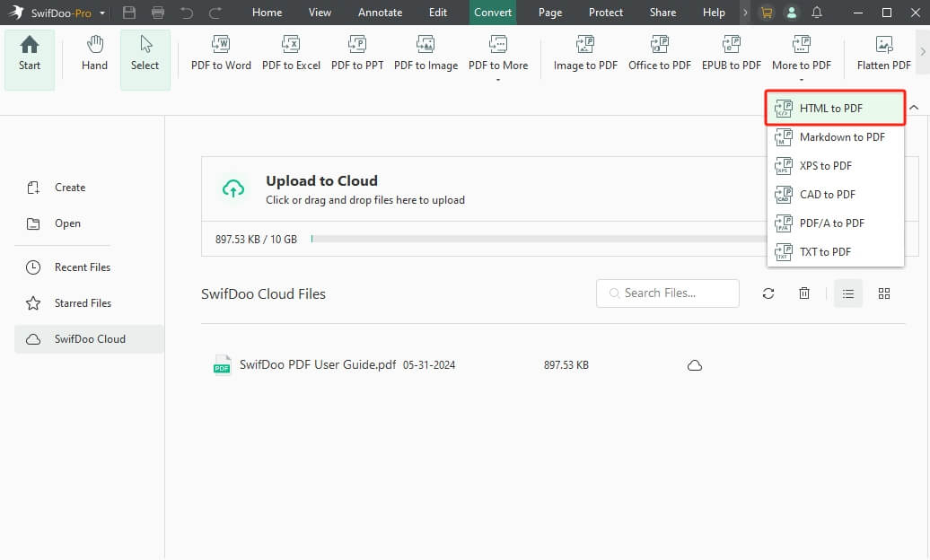
Task: Redo the last action
Action: [x=215, y=13]
